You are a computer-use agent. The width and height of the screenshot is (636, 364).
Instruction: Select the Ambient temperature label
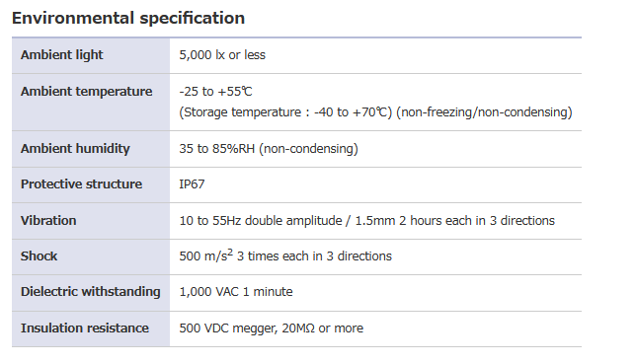[86, 91]
